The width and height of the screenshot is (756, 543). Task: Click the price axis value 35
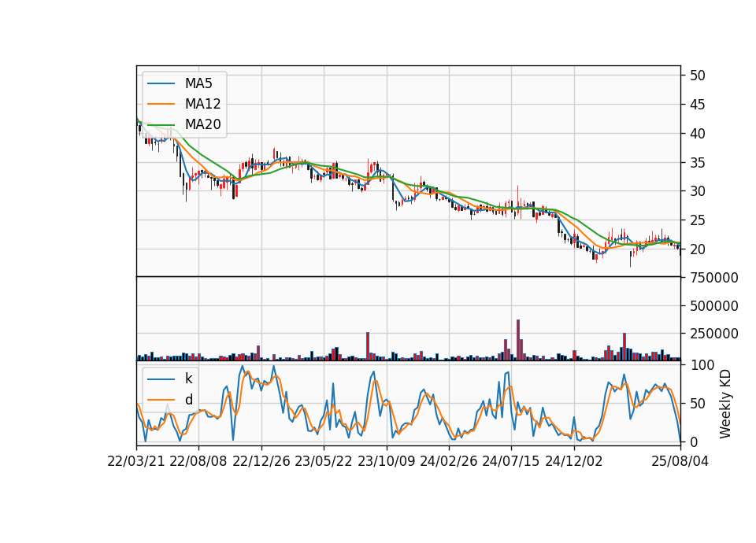coord(697,163)
